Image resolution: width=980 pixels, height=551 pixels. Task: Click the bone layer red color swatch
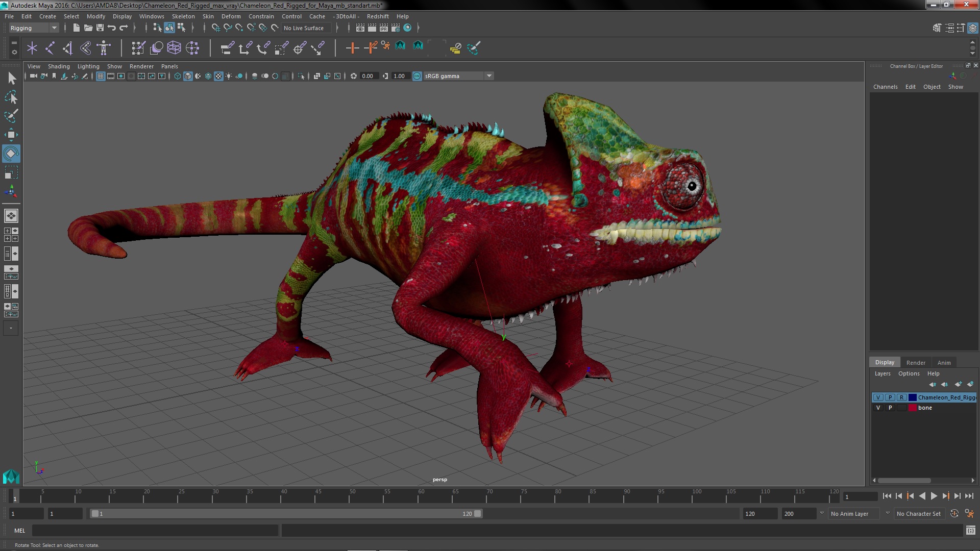tap(913, 408)
